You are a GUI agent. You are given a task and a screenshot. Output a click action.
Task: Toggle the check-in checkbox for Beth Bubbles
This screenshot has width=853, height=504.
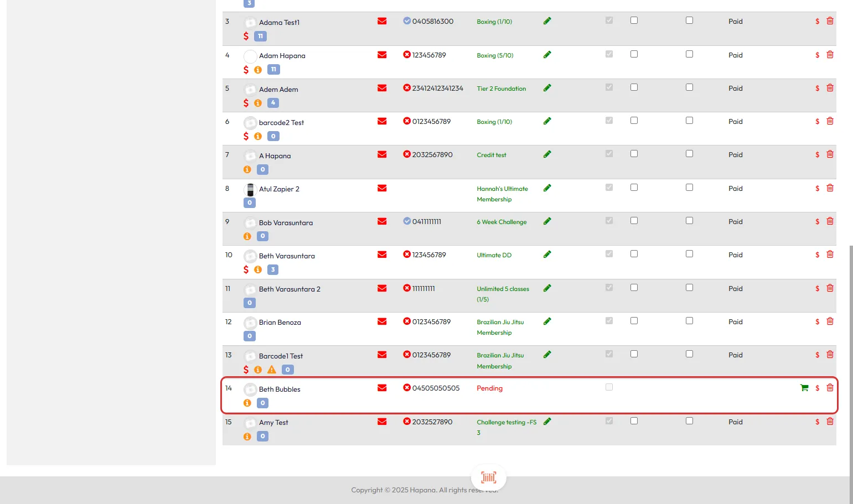click(x=609, y=387)
